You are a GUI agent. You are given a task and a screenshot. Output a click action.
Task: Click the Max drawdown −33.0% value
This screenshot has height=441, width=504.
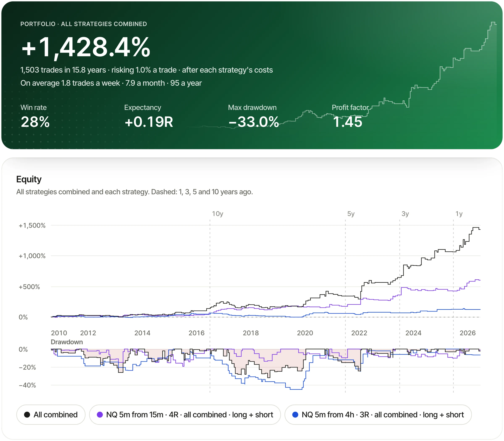tap(254, 122)
